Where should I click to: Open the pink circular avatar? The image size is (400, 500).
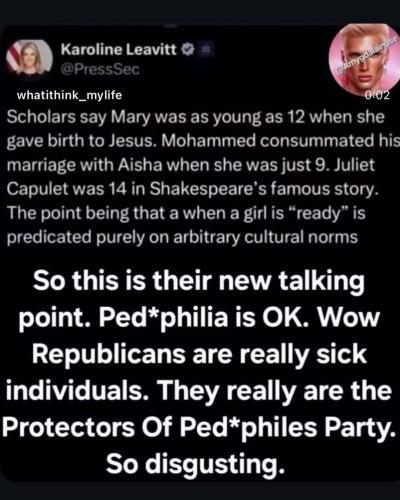coord(363,59)
